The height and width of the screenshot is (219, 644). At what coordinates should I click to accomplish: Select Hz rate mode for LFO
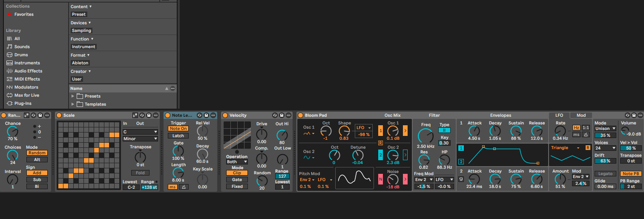click(576, 127)
